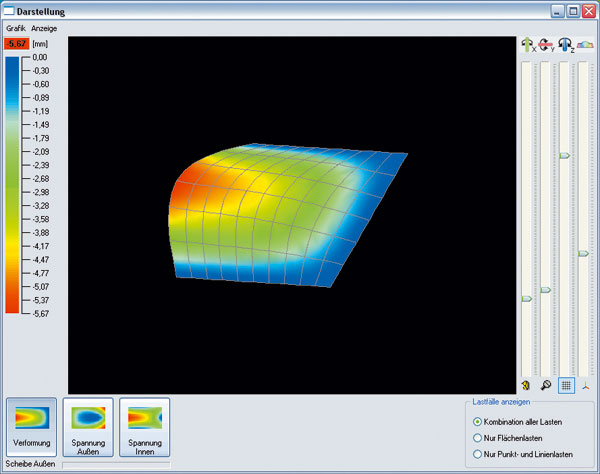Click the X rotation slider handle
Viewport: 600px width, 474px height.
(527, 298)
